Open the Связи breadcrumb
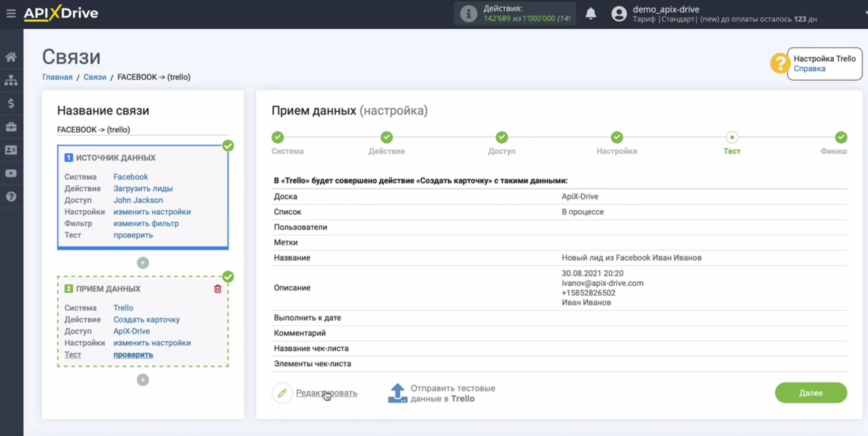Image resolution: width=868 pixels, height=436 pixels. click(95, 77)
